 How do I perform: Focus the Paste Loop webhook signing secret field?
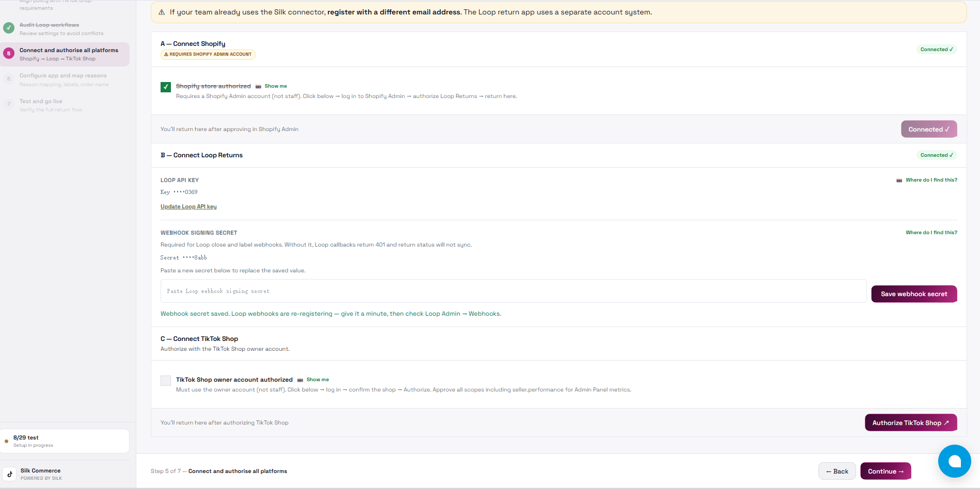pyautogui.click(x=513, y=291)
